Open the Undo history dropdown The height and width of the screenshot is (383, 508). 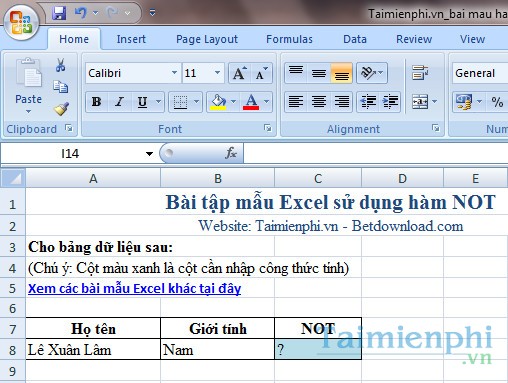tap(96, 13)
